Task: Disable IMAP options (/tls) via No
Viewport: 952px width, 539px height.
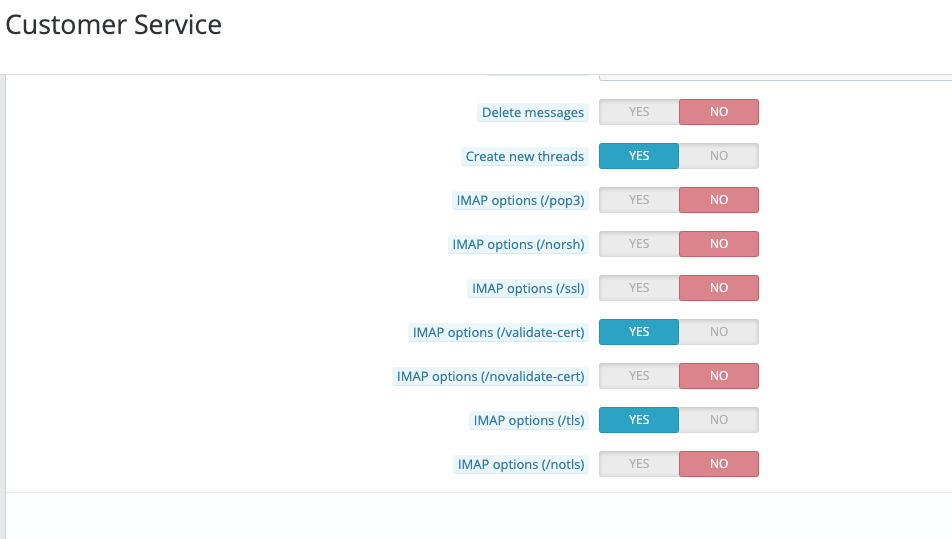Action: click(x=719, y=420)
